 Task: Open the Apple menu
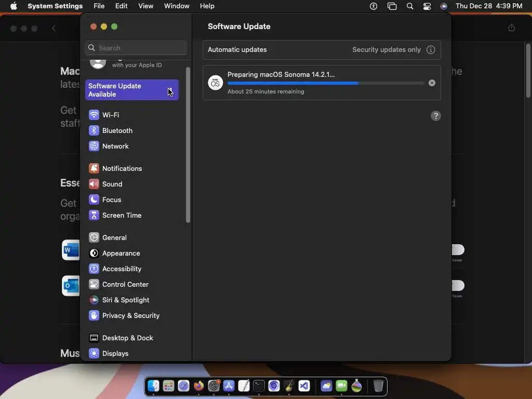(14, 6)
